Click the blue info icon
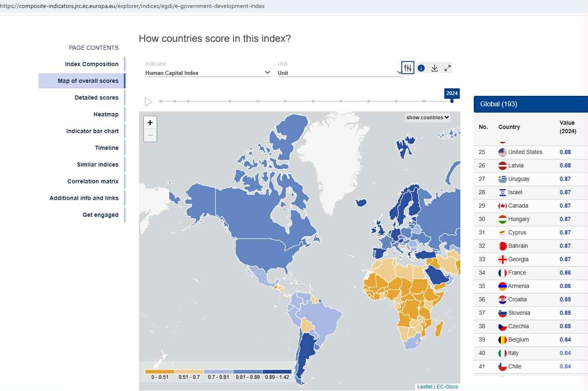Viewport: 588px width, 391px height. (421, 68)
